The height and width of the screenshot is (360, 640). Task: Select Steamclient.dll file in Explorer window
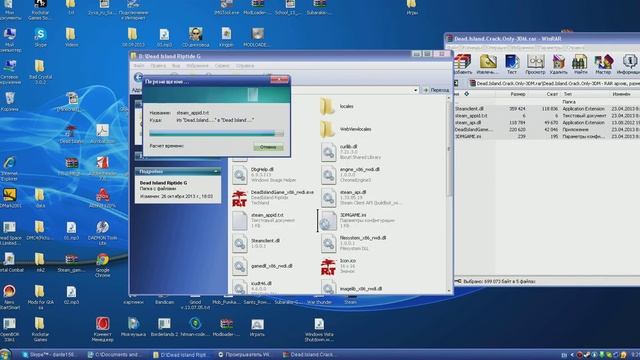pos(256,243)
